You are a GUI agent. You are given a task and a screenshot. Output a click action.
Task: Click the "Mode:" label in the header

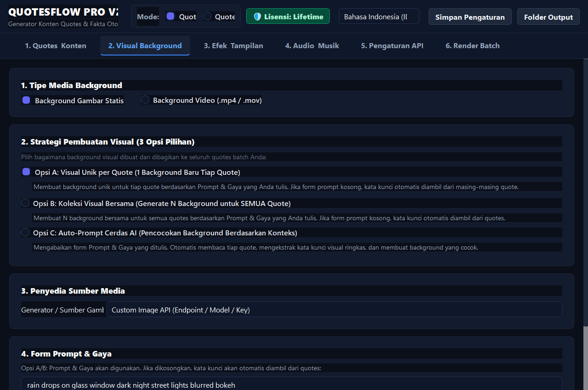click(x=148, y=17)
